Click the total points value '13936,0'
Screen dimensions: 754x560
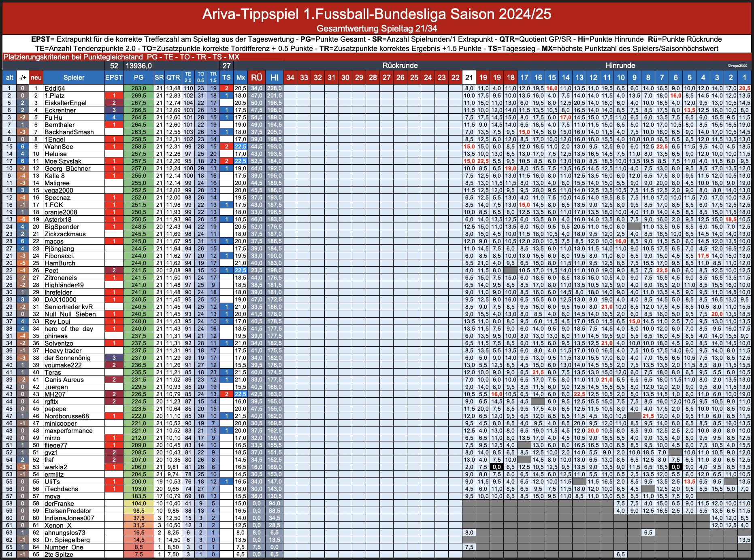click(x=138, y=66)
